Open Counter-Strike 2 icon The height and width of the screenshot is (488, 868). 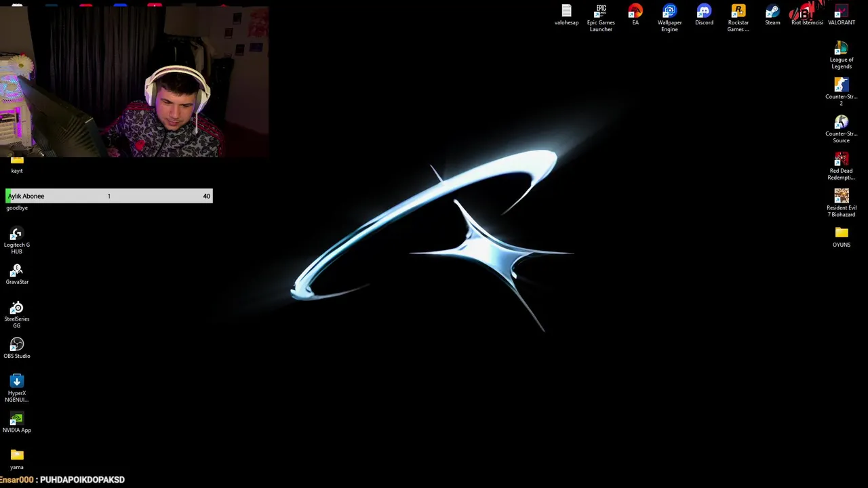(x=842, y=92)
